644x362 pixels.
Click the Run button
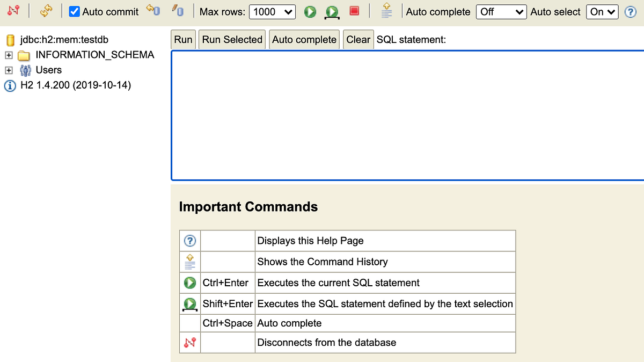[183, 39]
